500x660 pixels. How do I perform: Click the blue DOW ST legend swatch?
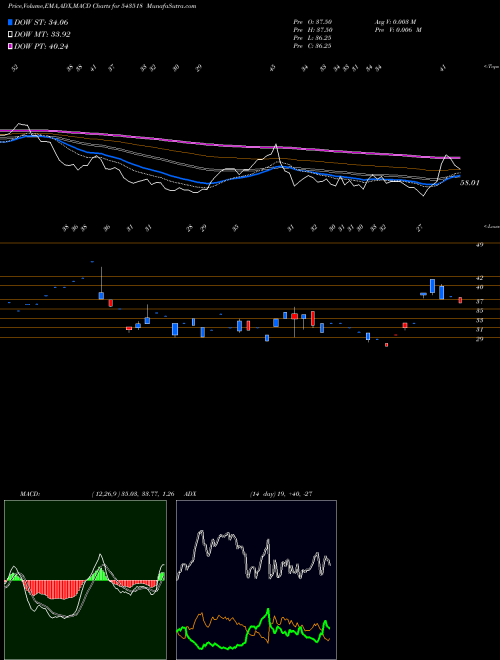(x=10, y=22)
